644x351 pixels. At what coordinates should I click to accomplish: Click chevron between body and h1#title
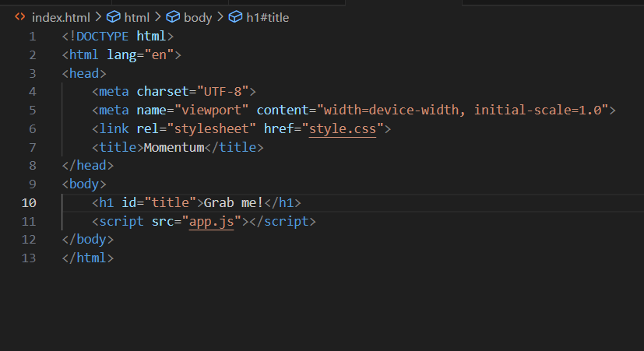pos(220,17)
